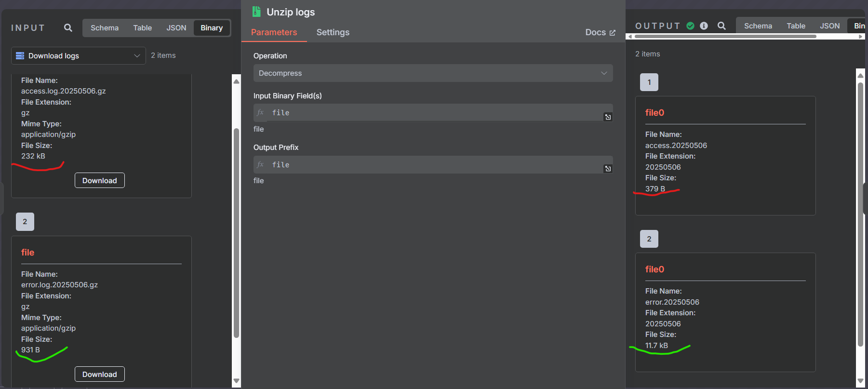
Task: Switch INPUT view to Schema
Action: coord(105,28)
